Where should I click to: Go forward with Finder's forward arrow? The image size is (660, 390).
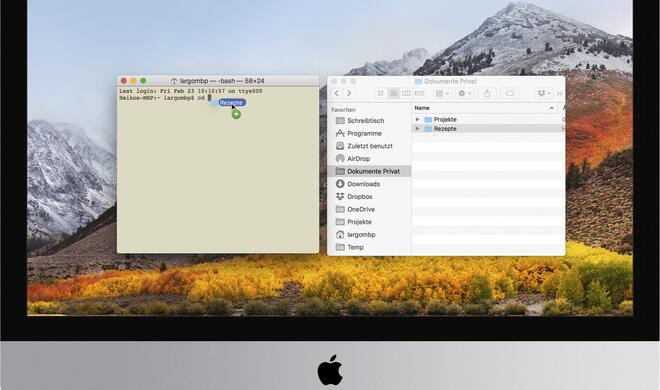[x=349, y=93]
